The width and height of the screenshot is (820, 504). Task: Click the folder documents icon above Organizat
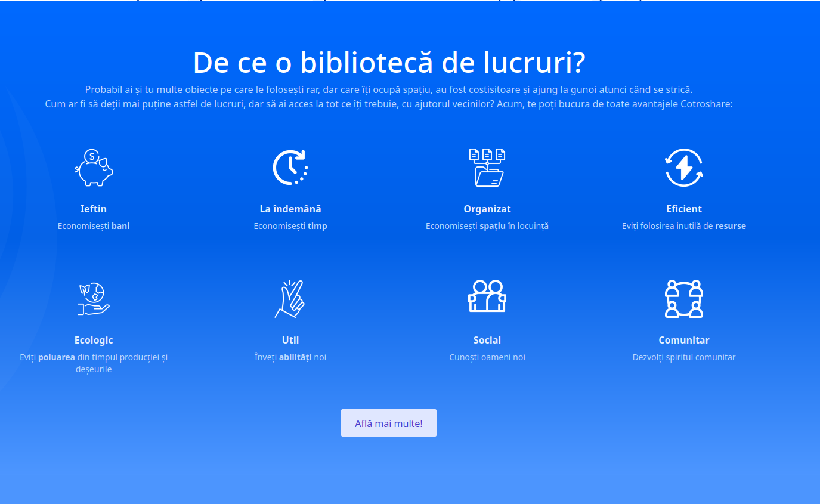487,168
